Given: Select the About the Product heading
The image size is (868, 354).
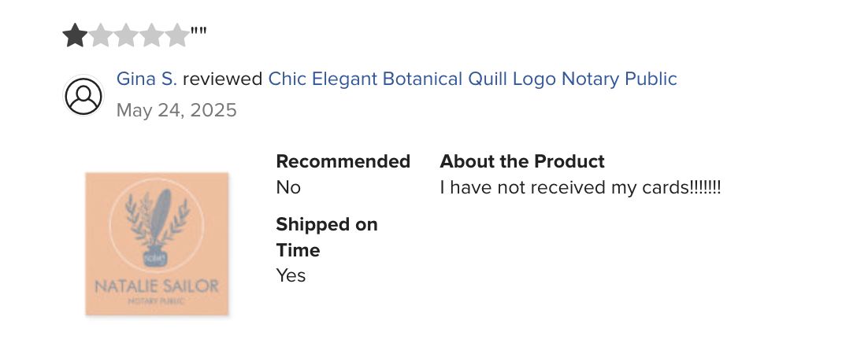Looking at the screenshot, I should tap(522, 161).
